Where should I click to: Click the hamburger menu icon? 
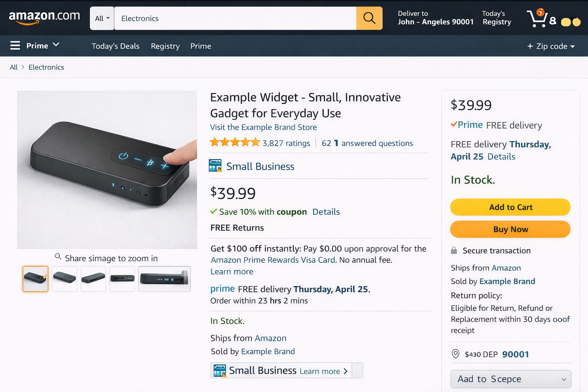pyautogui.click(x=15, y=46)
